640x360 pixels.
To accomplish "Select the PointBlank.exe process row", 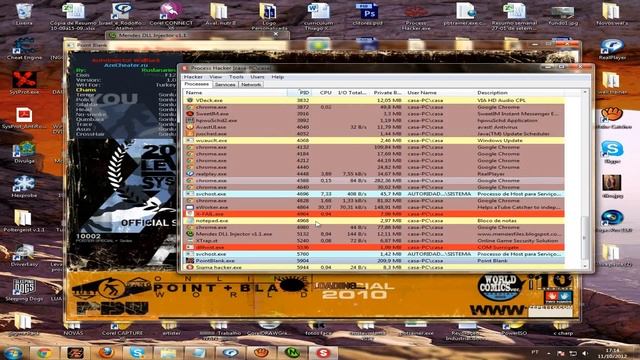I will click(x=374, y=260).
